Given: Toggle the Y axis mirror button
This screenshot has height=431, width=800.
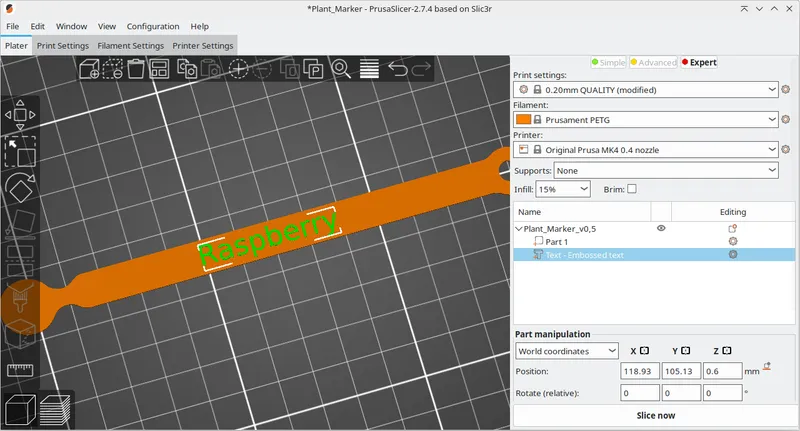Looking at the screenshot, I should 686,350.
